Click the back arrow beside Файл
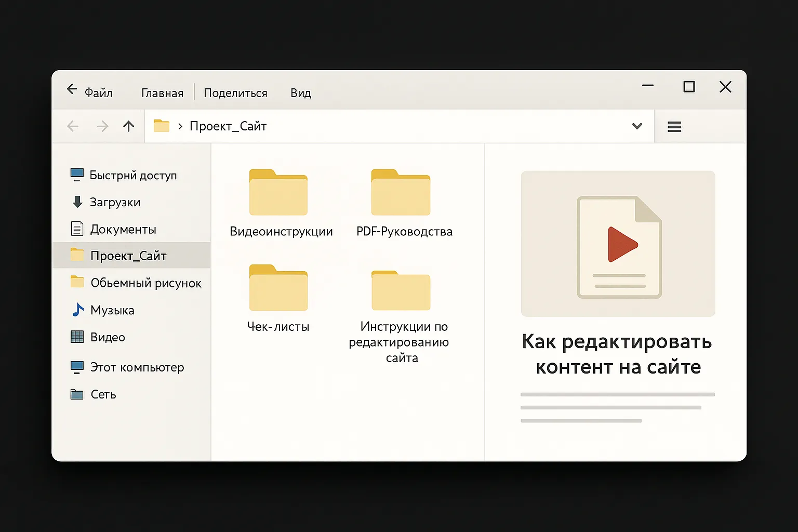Screen dimensions: 798x532 72,89
